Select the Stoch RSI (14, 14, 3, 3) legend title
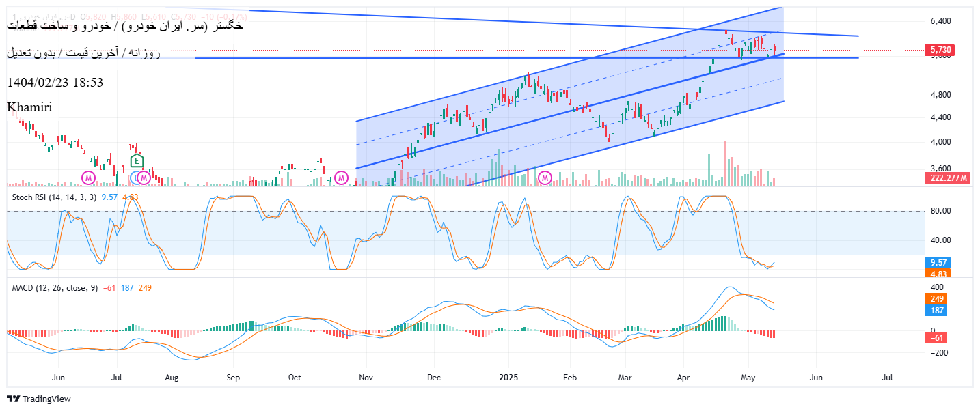Viewport: 980px width, 411px height. tap(54, 197)
